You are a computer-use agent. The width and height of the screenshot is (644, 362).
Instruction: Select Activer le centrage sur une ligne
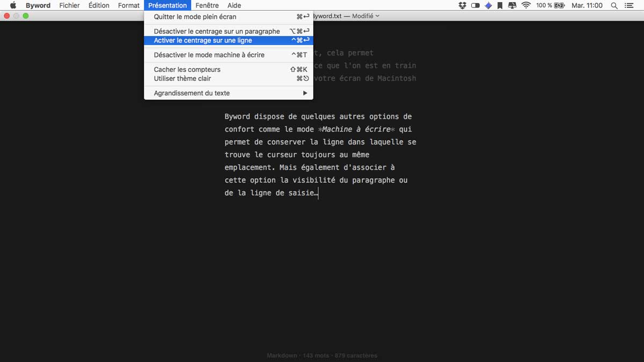[229, 40]
